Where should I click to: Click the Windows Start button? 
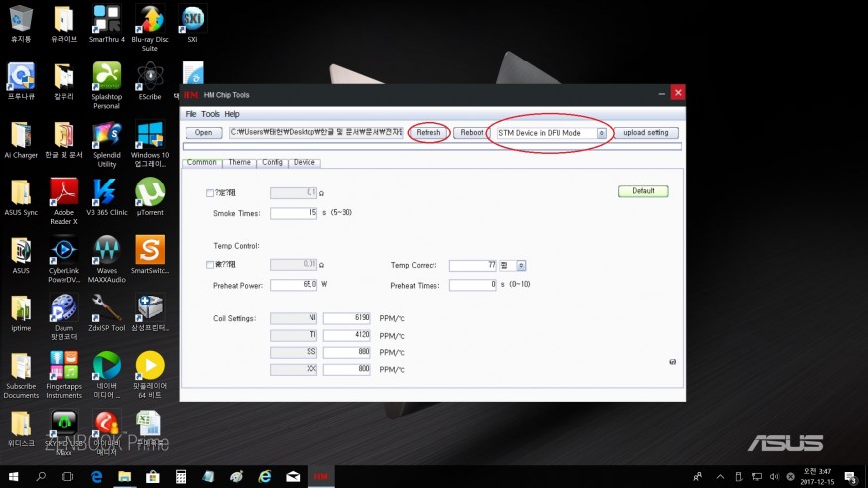tap(13, 476)
